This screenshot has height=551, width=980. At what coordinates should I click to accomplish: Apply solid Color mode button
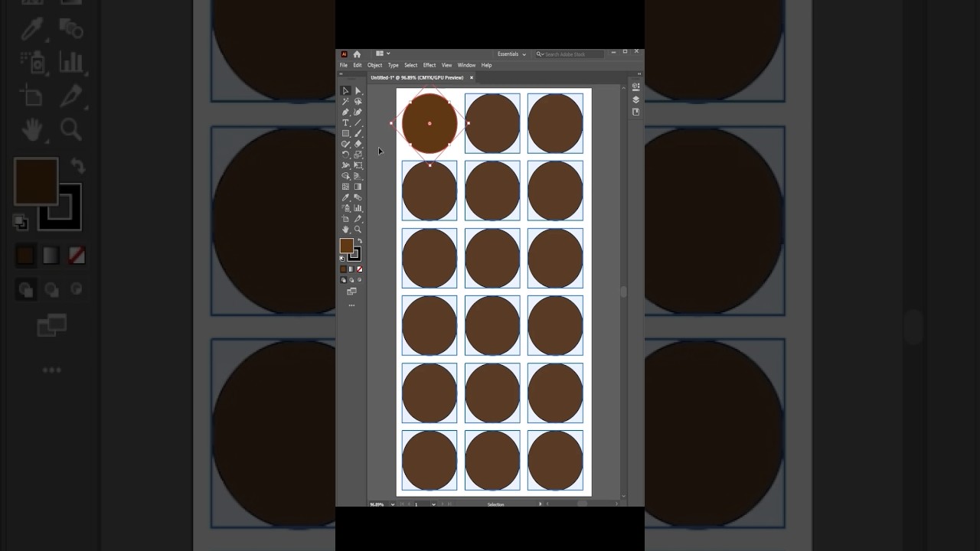(x=343, y=269)
